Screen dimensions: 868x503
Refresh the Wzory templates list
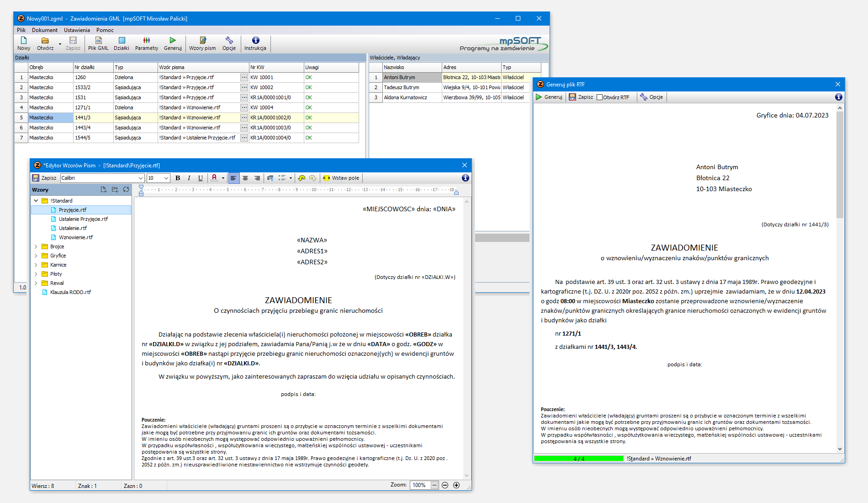click(126, 189)
